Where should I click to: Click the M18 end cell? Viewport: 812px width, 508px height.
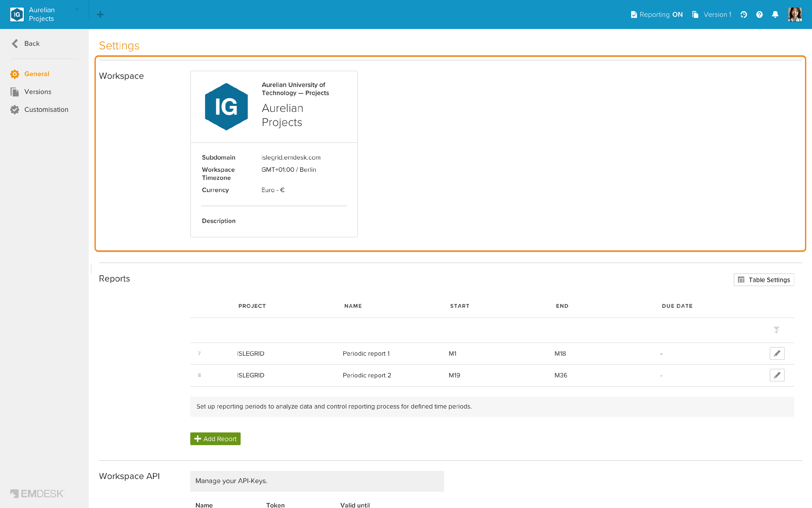click(560, 354)
